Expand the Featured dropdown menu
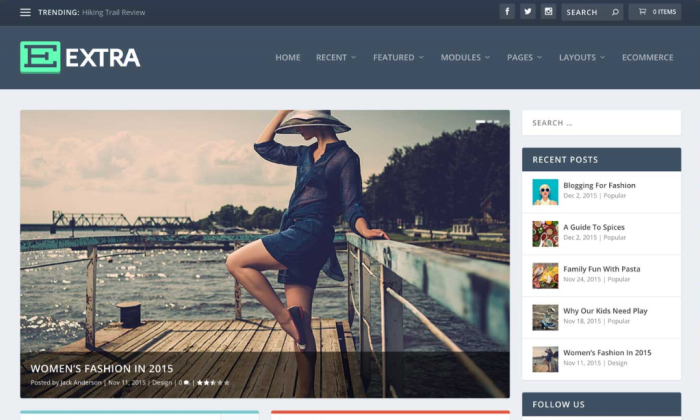The width and height of the screenshot is (700, 420). pos(398,57)
